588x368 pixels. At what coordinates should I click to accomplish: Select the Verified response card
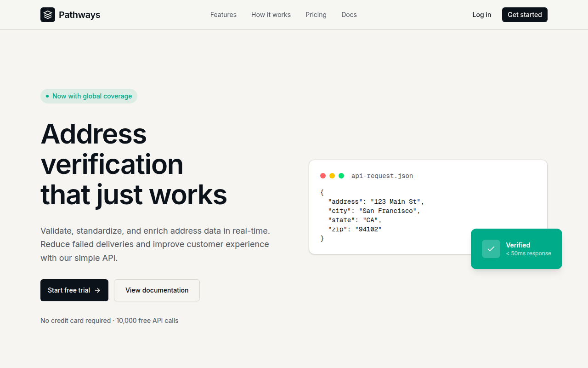pyautogui.click(x=516, y=249)
